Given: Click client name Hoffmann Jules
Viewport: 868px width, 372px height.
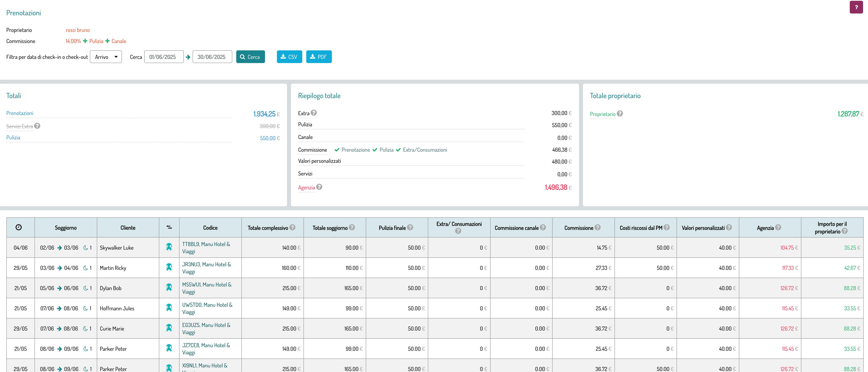Looking at the screenshot, I should pos(117,308).
